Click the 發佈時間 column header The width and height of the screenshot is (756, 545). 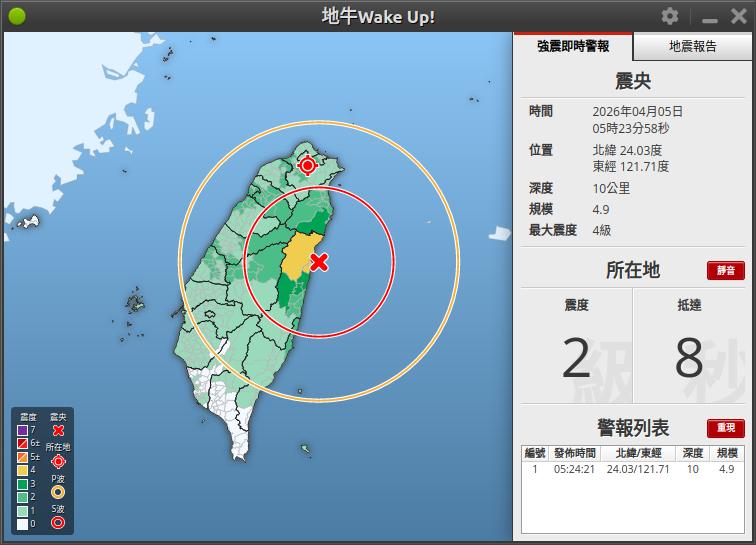pos(575,453)
